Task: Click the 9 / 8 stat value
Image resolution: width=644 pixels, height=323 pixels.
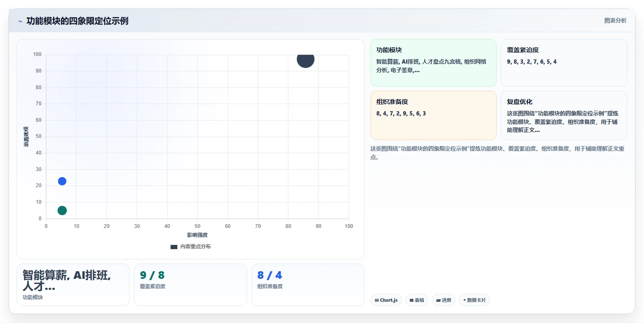Action: pyautogui.click(x=152, y=275)
